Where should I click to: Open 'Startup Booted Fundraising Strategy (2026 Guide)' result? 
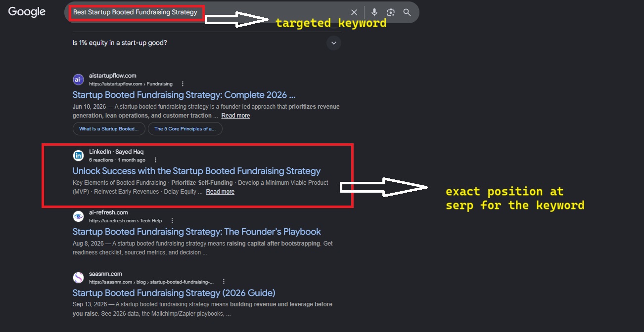(x=174, y=293)
